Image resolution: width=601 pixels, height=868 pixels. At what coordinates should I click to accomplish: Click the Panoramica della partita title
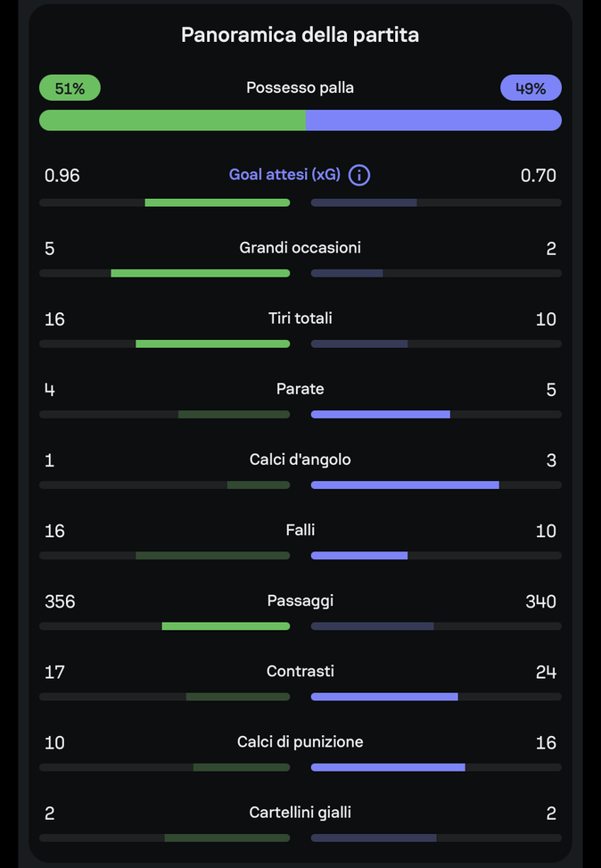point(300,35)
